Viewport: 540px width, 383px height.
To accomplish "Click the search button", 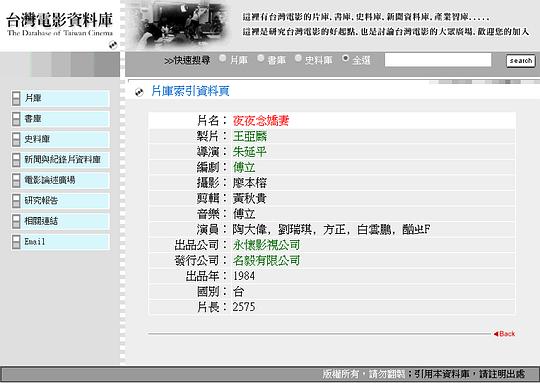I will (x=521, y=61).
